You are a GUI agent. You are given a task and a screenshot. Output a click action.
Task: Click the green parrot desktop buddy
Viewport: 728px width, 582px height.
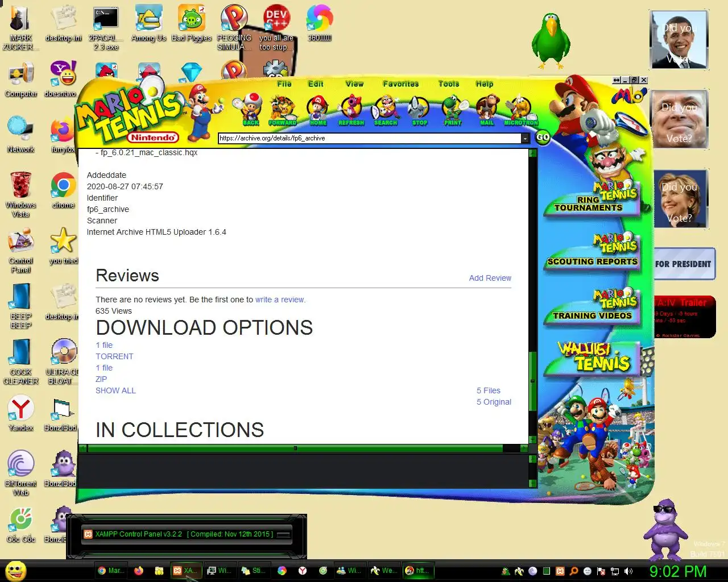tap(551, 41)
